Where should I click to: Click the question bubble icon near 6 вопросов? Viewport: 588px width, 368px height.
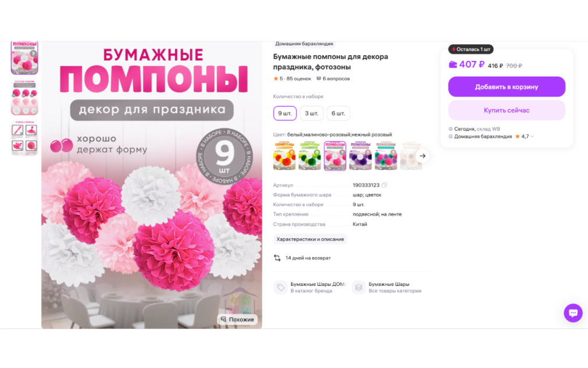319,79
